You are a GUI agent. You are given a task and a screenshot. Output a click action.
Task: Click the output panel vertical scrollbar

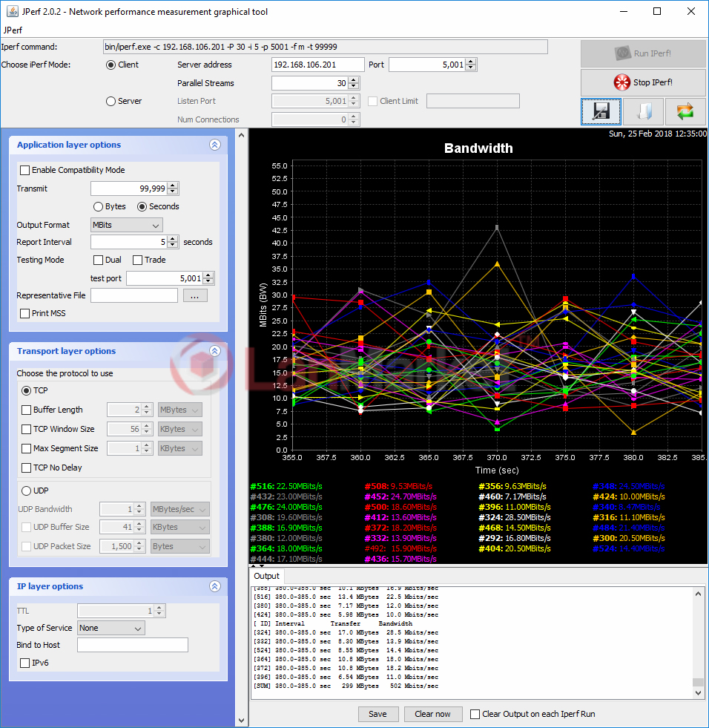[698, 638]
